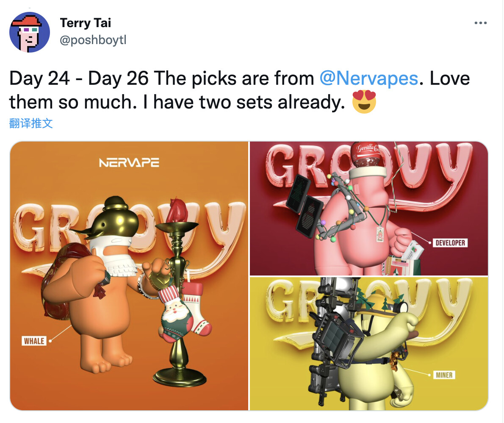Click the WHALE label tag
Image resolution: width=504 pixels, height=423 pixels.
point(34,341)
